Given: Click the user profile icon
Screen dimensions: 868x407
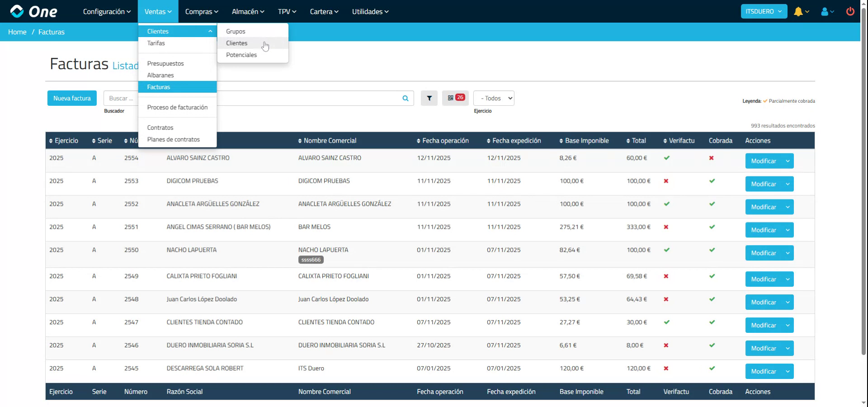Looking at the screenshot, I should [825, 11].
